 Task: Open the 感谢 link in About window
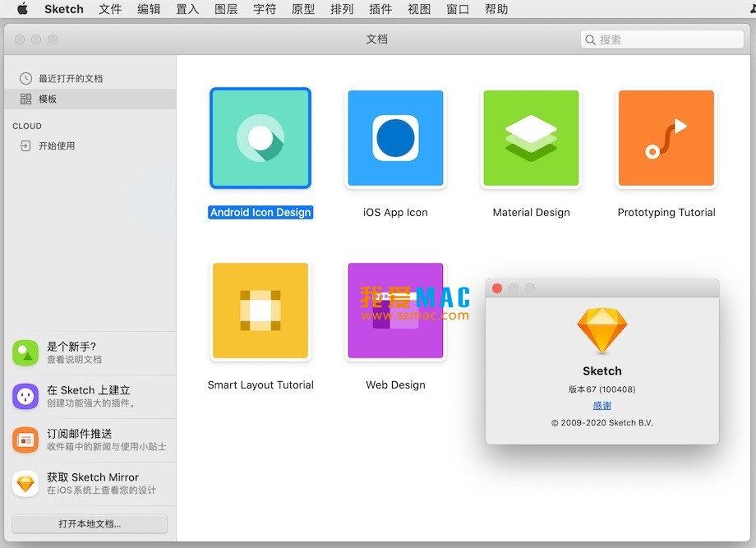(x=602, y=405)
